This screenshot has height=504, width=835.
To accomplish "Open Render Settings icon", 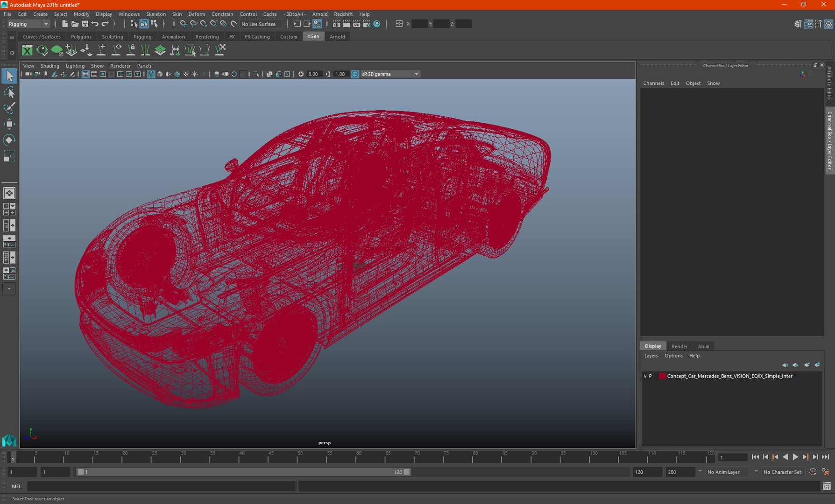I will point(367,24).
